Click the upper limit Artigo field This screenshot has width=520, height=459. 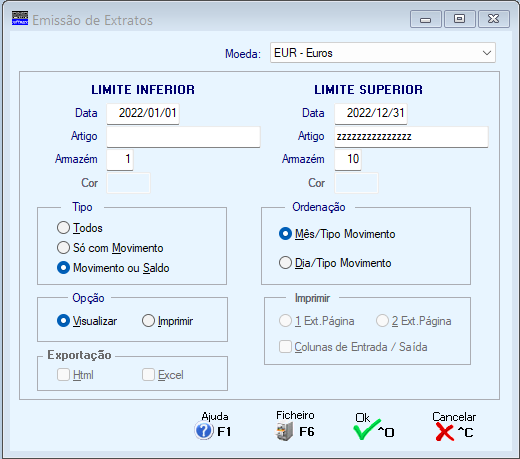pos(411,137)
